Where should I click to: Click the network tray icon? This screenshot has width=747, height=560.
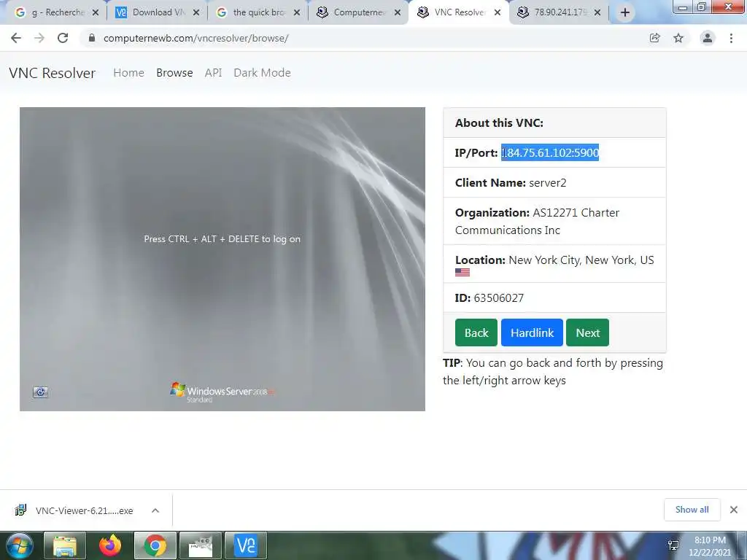point(673,545)
